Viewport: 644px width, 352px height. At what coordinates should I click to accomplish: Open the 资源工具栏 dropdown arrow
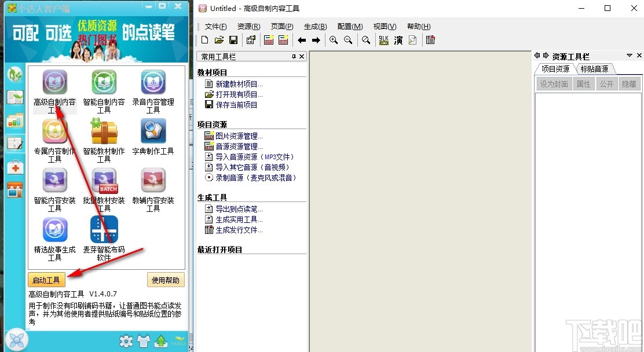tap(628, 56)
